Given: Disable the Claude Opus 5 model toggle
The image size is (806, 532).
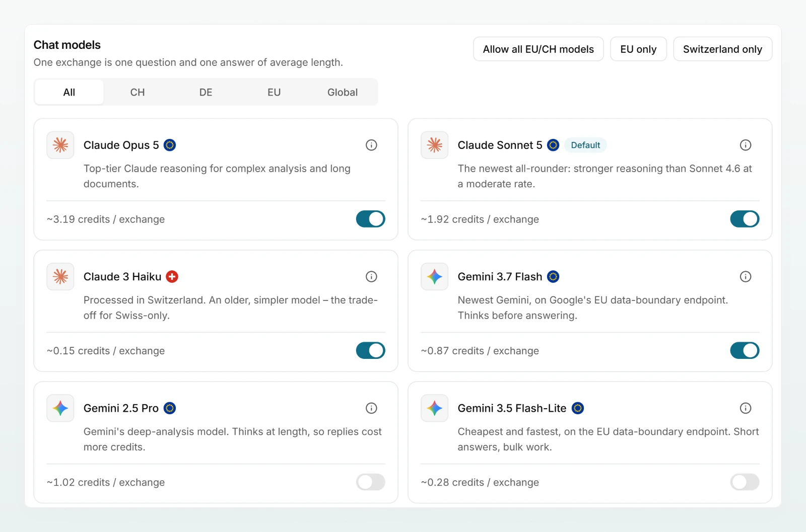Looking at the screenshot, I should point(371,219).
